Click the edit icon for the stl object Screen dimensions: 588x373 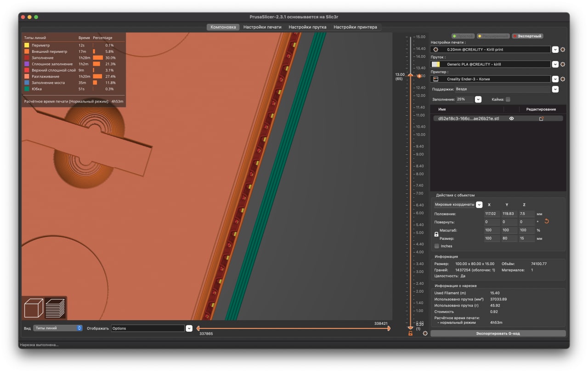tap(541, 119)
